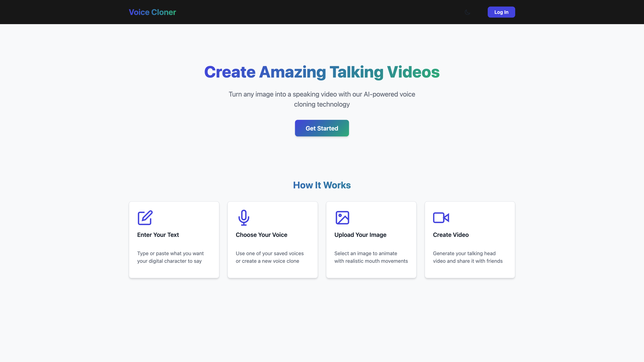Select the Choose Your Voice heading
Viewport: 644px width, 362px height.
(x=261, y=235)
